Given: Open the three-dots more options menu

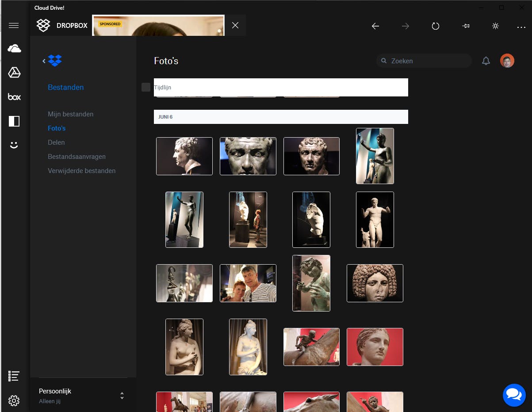Looking at the screenshot, I should point(521,27).
